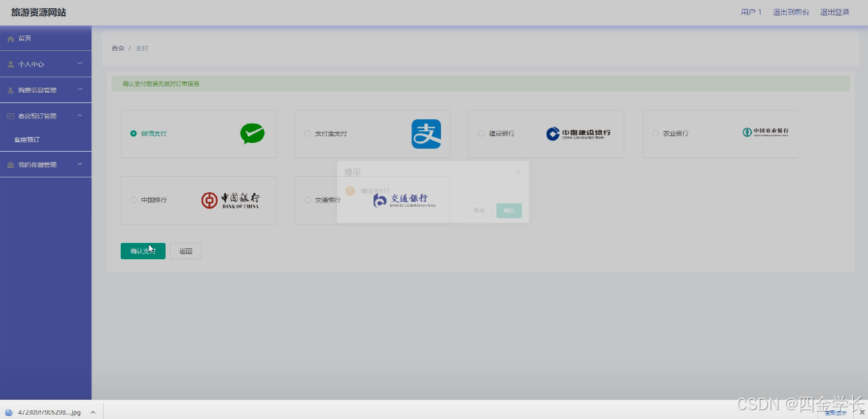Select the 微信支付 radio button
This screenshot has height=419, width=868.
pyautogui.click(x=133, y=133)
